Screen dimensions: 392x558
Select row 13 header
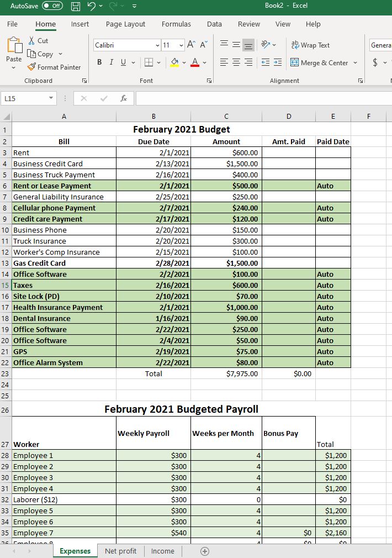(5, 263)
